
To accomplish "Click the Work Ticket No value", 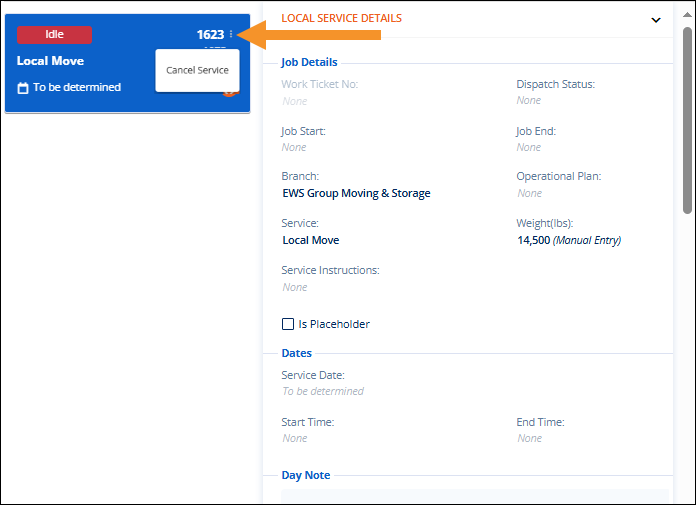I will (294, 101).
